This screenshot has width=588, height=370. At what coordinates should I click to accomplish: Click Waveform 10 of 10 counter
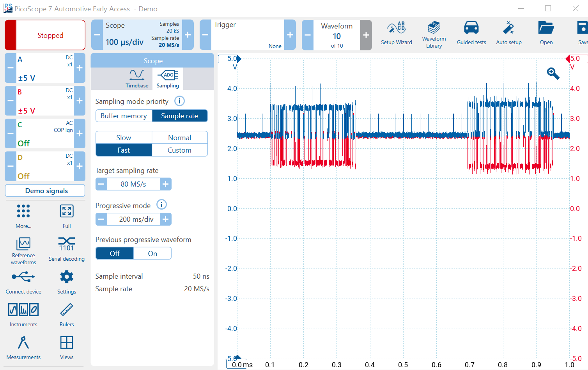[x=337, y=35]
